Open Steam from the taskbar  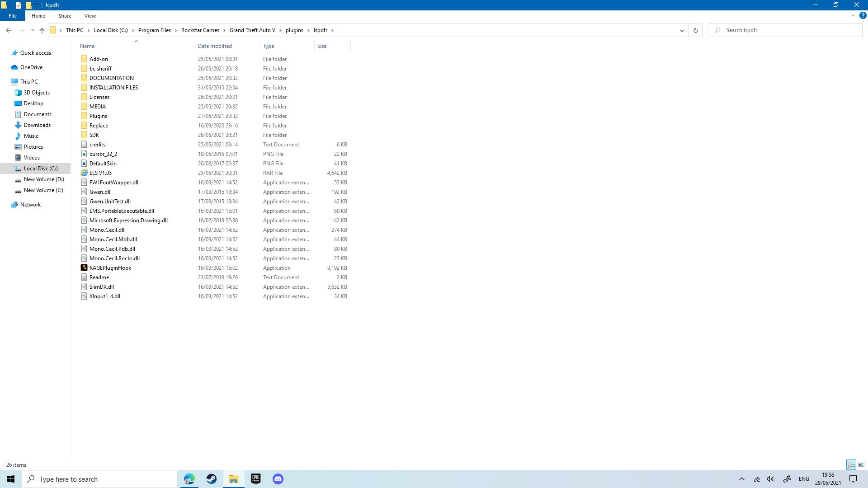point(212,479)
